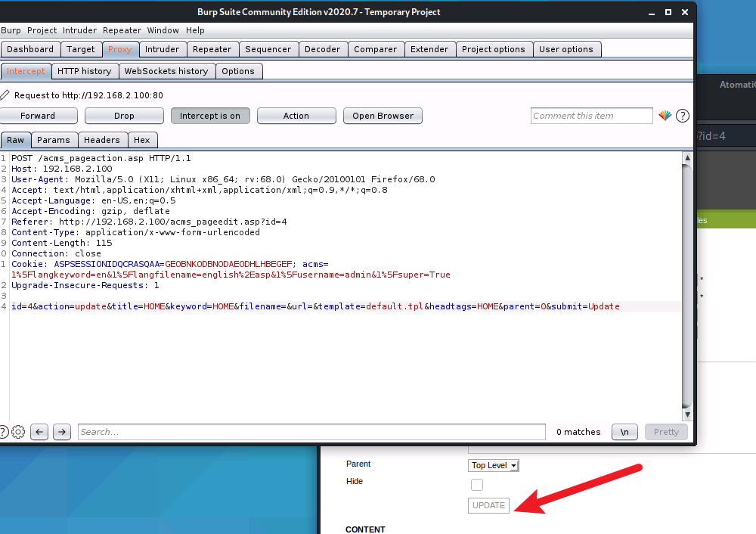Click the pencil edit icon next to the request target

pyautogui.click(x=5, y=95)
